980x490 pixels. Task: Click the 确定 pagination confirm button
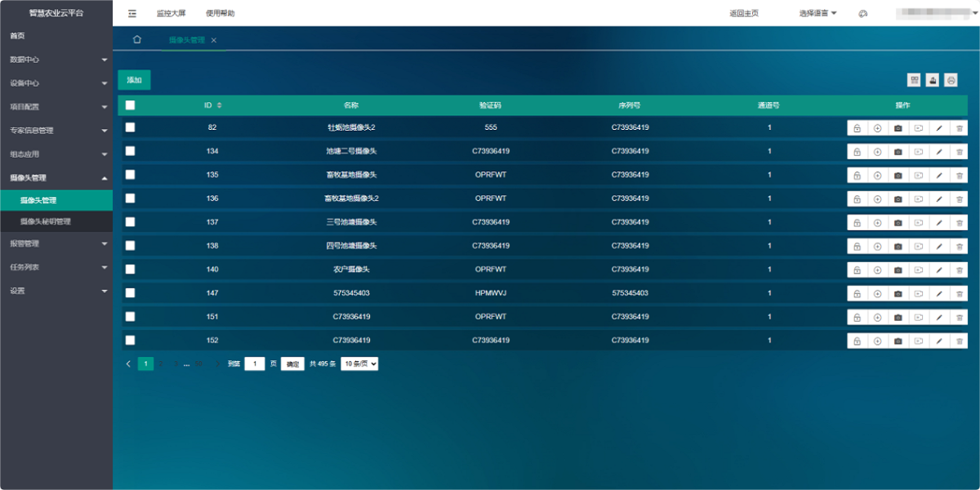(292, 364)
